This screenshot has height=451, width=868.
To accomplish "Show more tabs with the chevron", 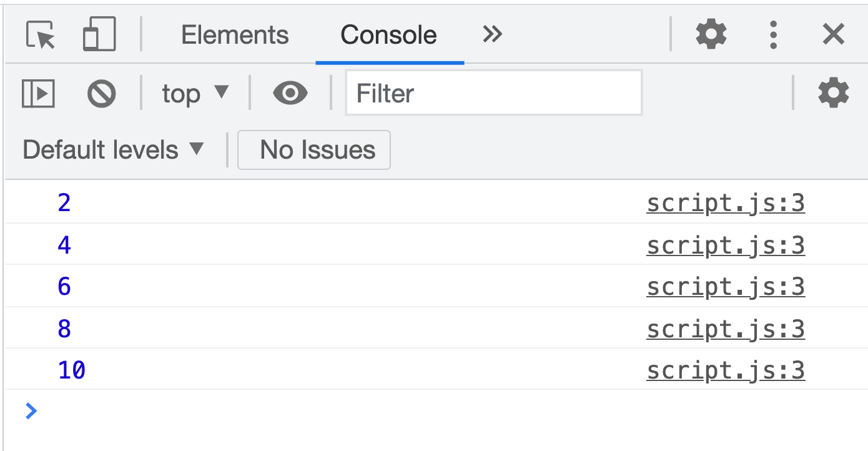I will tap(492, 34).
